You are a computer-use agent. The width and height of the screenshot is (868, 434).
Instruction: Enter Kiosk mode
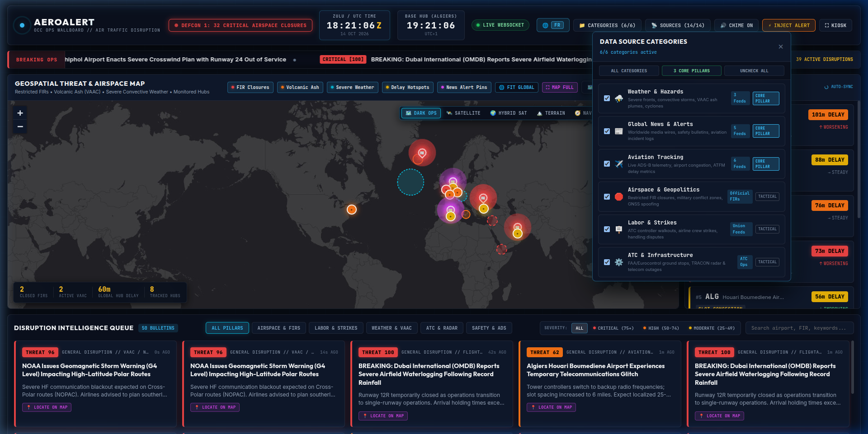tap(835, 25)
